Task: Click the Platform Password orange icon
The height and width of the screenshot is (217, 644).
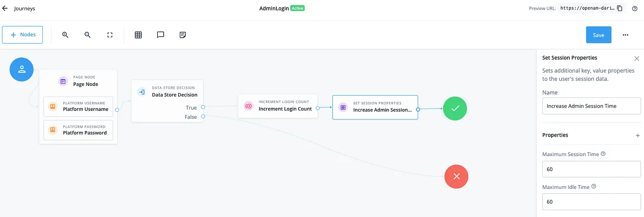Action: (53, 130)
